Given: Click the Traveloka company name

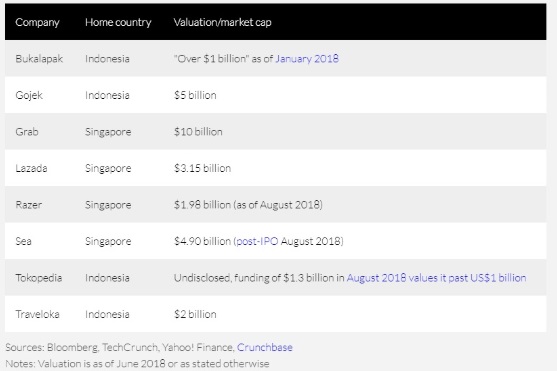Looking at the screenshot, I should (37, 314).
